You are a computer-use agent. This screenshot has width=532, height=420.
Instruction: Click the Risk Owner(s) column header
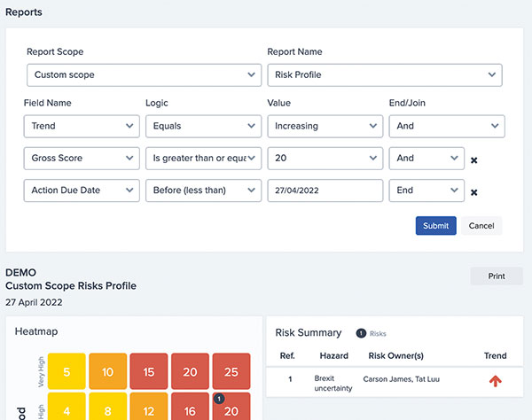(x=396, y=355)
